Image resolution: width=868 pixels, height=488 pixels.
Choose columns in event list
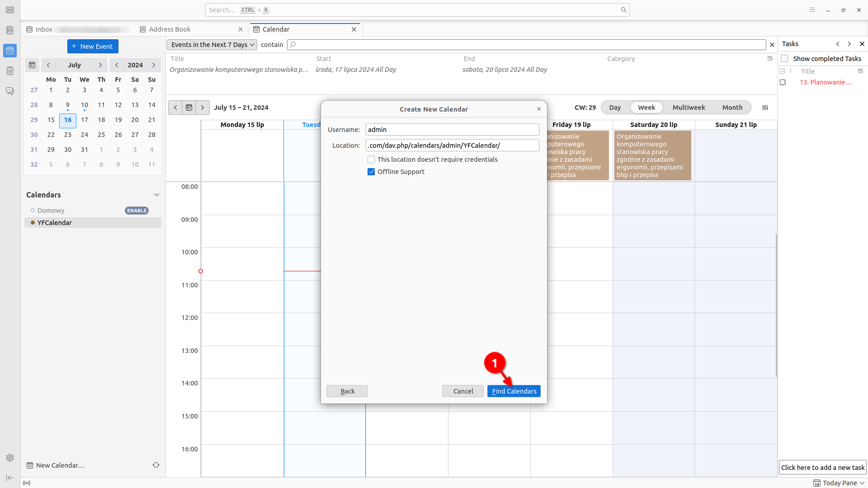point(770,58)
